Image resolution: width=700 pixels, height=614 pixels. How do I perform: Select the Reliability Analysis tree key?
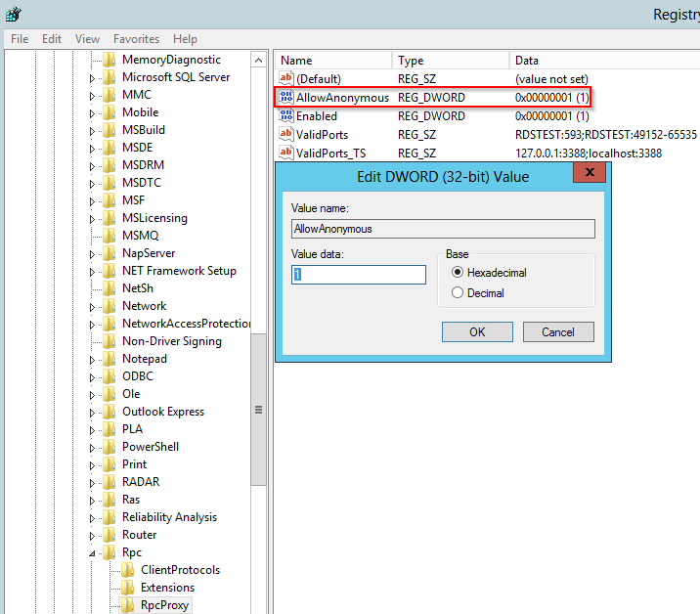pyautogui.click(x=170, y=517)
